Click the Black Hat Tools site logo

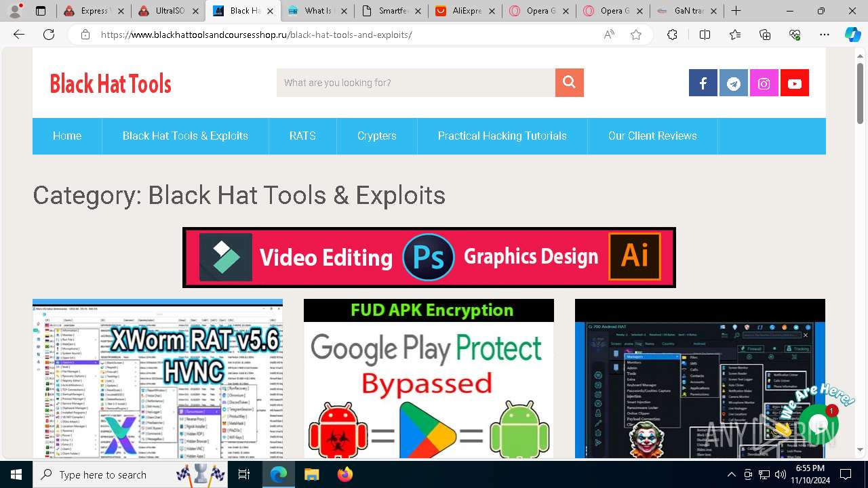[x=111, y=83]
